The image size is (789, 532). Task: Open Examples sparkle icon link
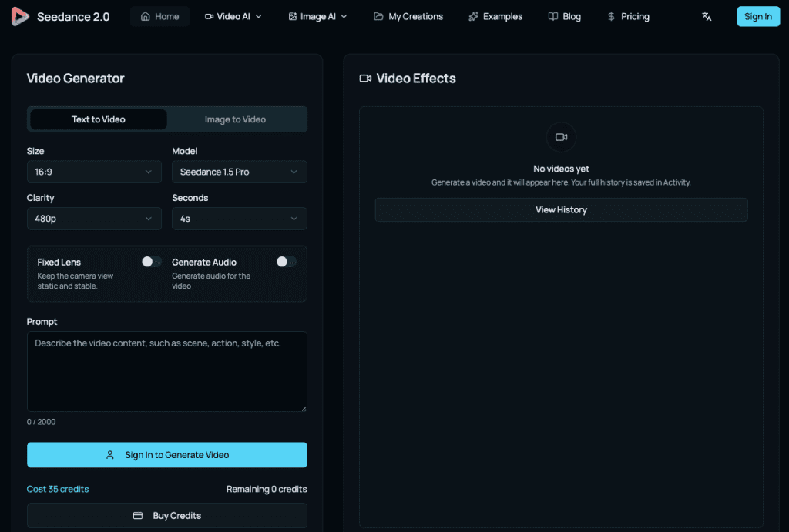(473, 16)
